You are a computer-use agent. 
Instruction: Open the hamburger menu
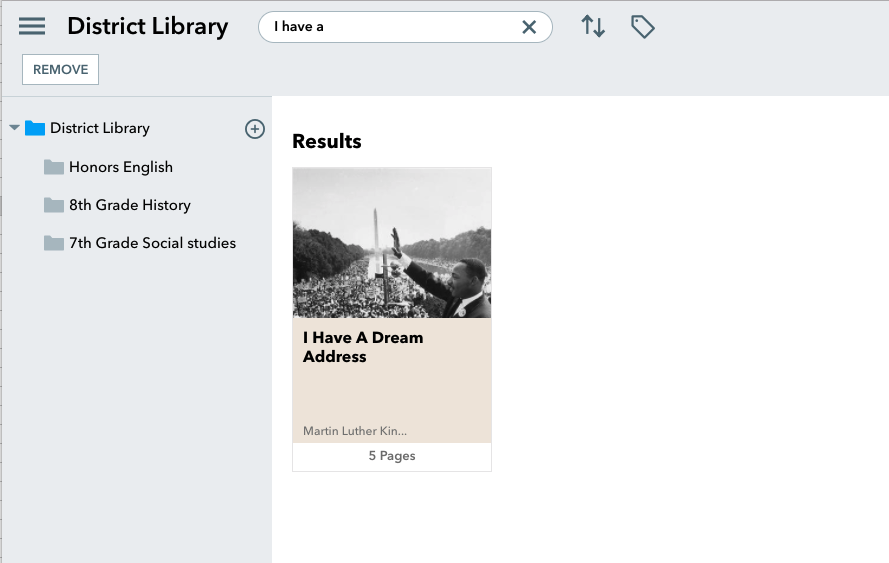point(32,26)
